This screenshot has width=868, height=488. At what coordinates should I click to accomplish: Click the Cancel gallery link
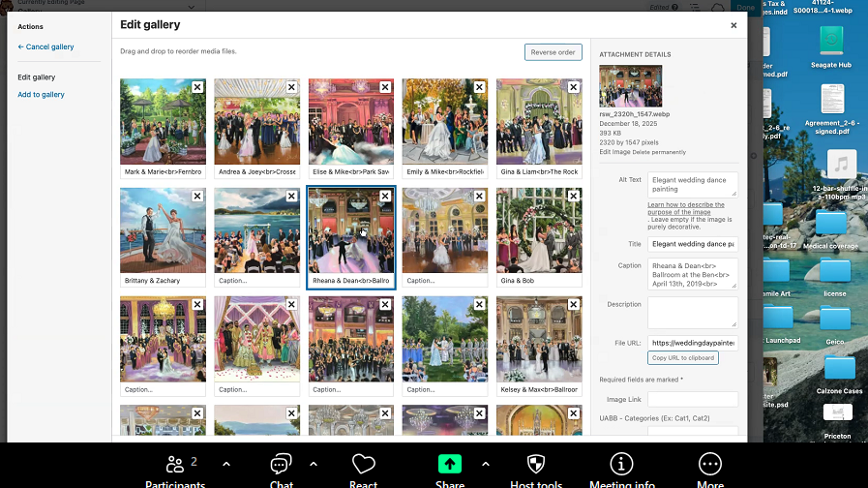pyautogui.click(x=45, y=47)
